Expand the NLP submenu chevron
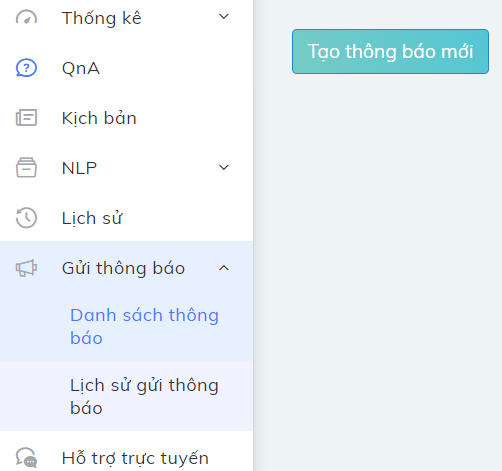502x471 pixels. [224, 167]
